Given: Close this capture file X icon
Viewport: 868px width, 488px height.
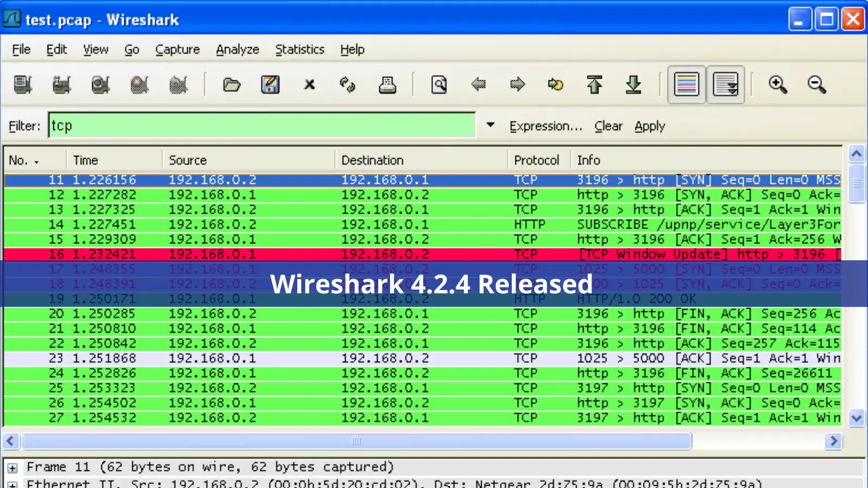Looking at the screenshot, I should pyautogui.click(x=309, y=85).
